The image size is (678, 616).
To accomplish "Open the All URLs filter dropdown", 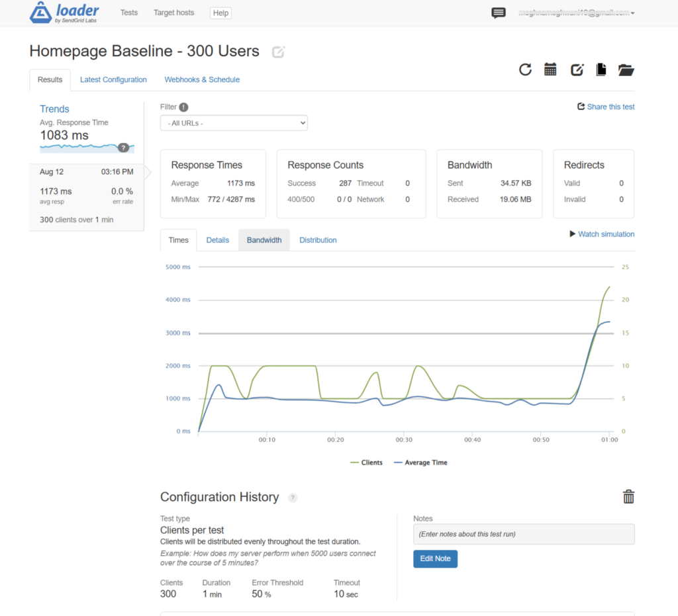I will coord(234,123).
